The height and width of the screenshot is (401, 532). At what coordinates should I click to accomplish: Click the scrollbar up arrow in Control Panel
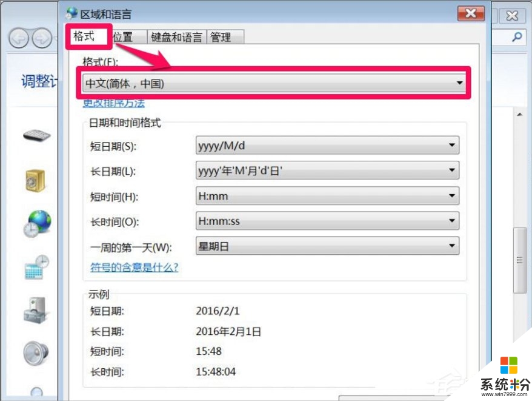(519, 115)
